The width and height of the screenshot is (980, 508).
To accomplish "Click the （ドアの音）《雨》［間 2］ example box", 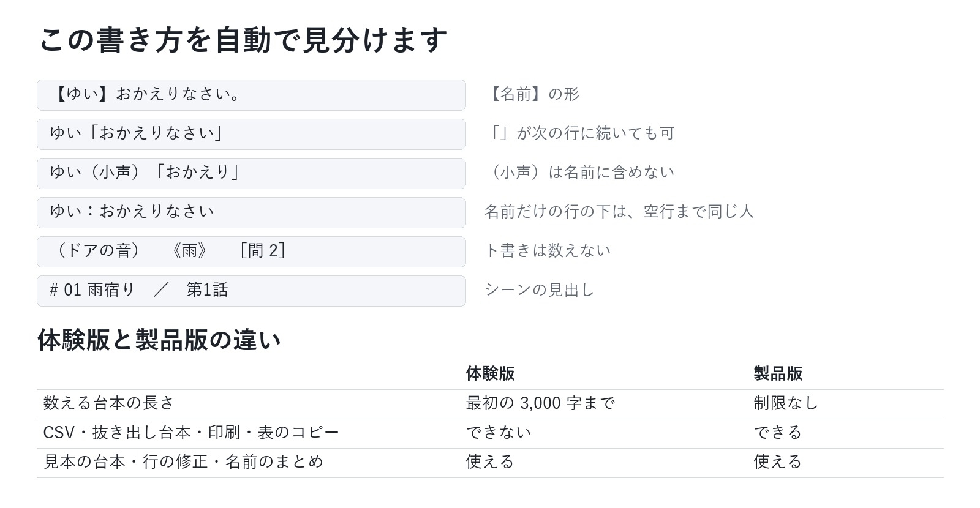I will coord(251,252).
